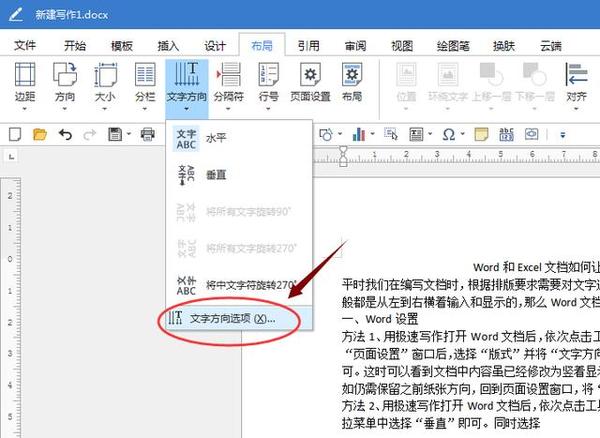Print the document with printer icon

pyautogui.click(x=147, y=135)
